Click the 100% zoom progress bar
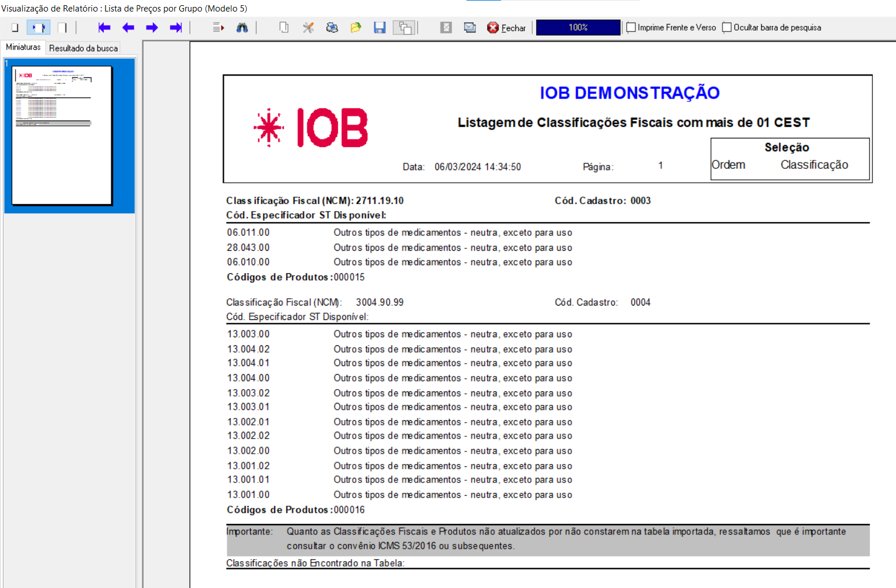Viewport: 896px width, 588px height. (578, 28)
